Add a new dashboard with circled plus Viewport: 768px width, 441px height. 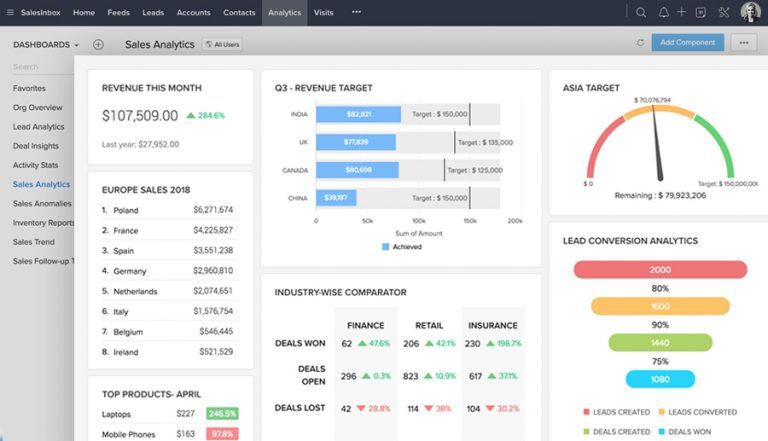pyautogui.click(x=98, y=45)
